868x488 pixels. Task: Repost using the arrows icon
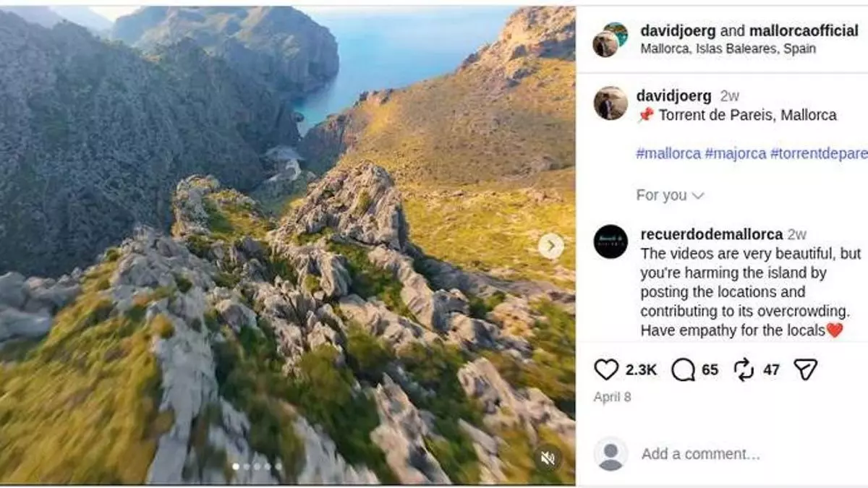coord(744,370)
